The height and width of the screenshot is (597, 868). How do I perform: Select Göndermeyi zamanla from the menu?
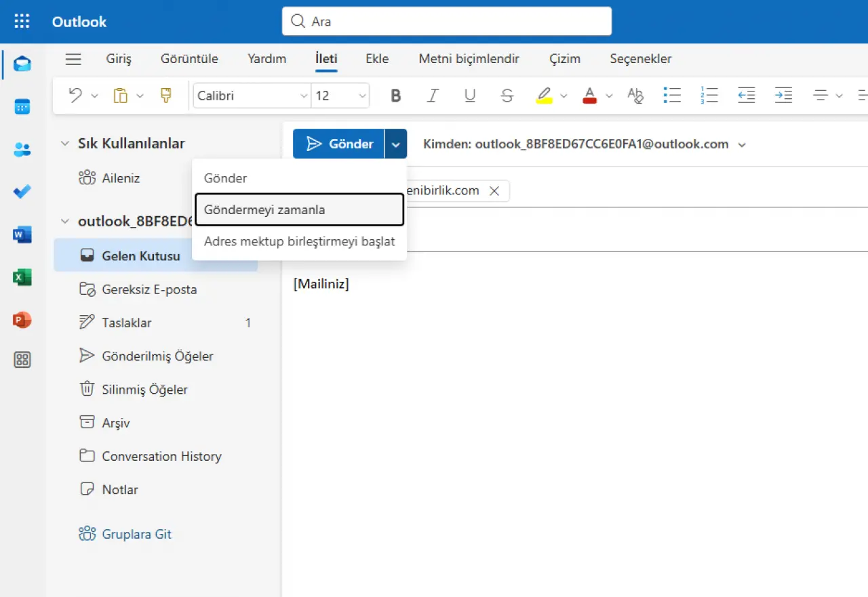coord(298,209)
